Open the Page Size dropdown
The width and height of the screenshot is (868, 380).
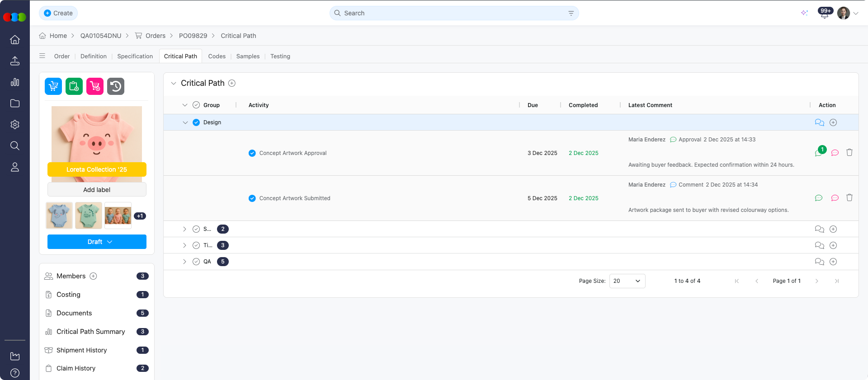point(627,281)
